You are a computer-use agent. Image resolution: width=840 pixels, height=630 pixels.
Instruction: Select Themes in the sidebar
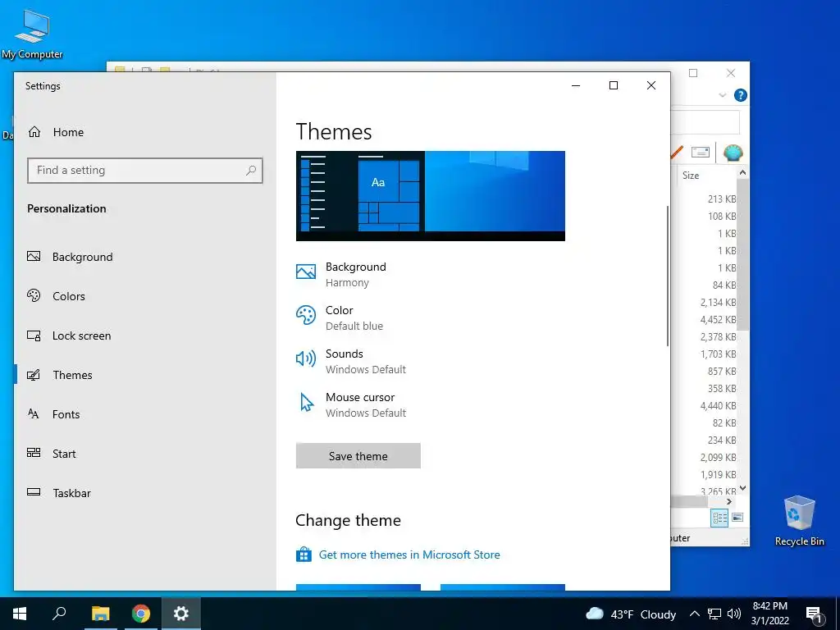coord(59,374)
